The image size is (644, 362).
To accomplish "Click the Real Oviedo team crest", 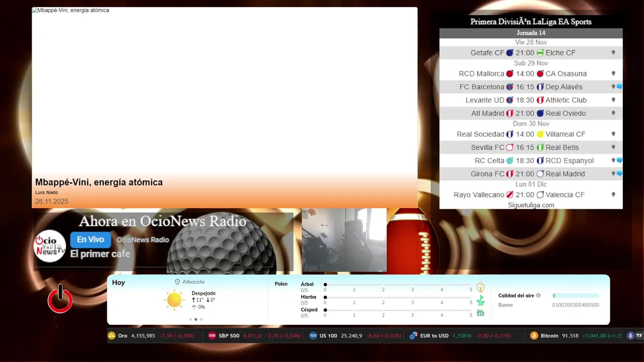I will [x=540, y=114].
